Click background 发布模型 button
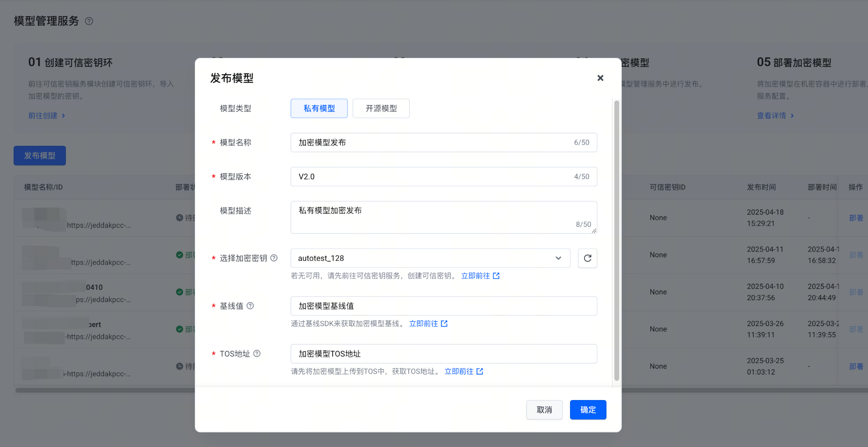The width and height of the screenshot is (868, 447). [x=39, y=155]
